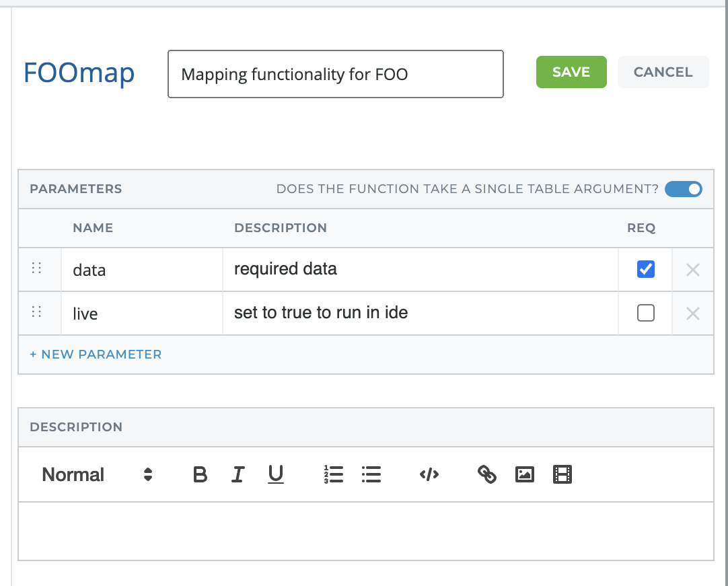Screen dimensions: 728x586
Task: Save the FOOmap function
Action: pyautogui.click(x=571, y=72)
